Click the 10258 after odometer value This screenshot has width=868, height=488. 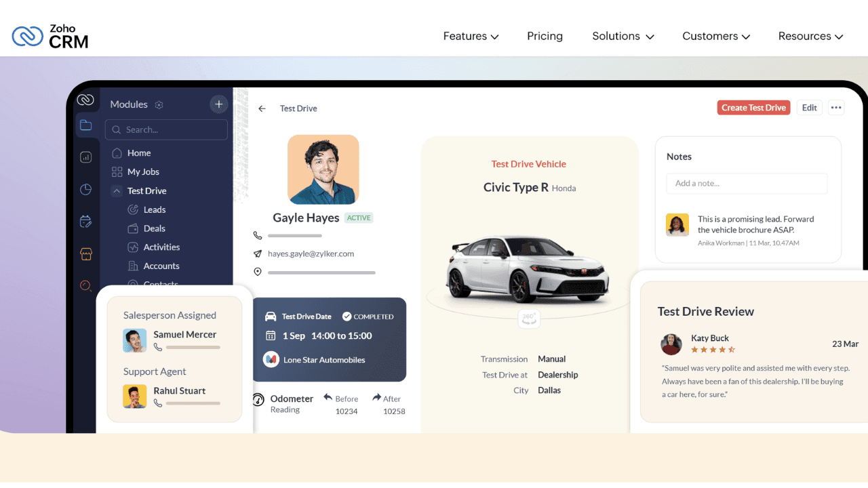(x=394, y=411)
